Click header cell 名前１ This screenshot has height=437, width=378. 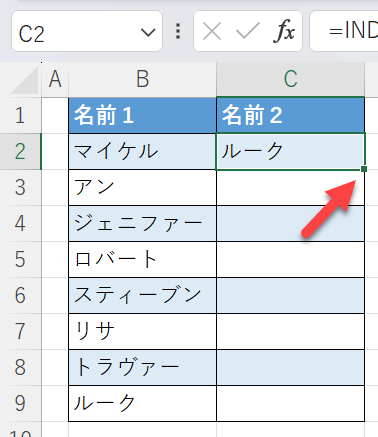[142, 115]
